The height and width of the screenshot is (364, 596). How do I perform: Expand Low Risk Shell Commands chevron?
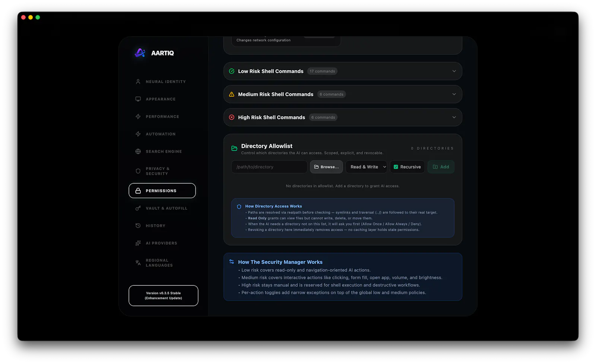click(x=454, y=71)
